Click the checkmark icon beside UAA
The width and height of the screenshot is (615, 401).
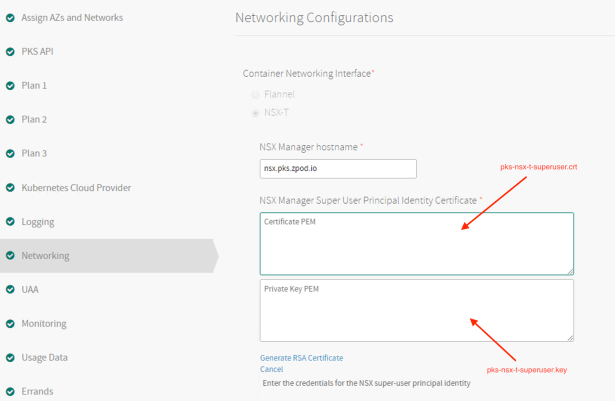pyautogui.click(x=10, y=289)
